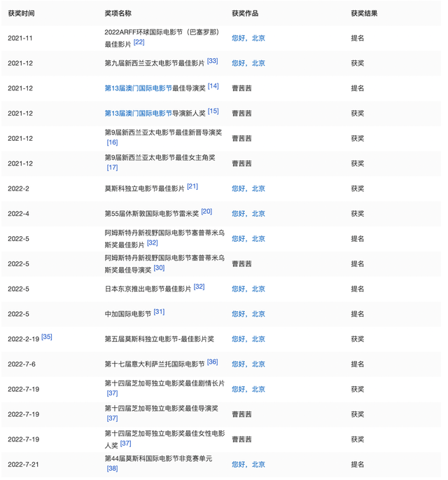Open reference [30] for 塞普蒂米乌斯奖最佳导演奖
Screen dimensions: 448x480
[x=159, y=268]
